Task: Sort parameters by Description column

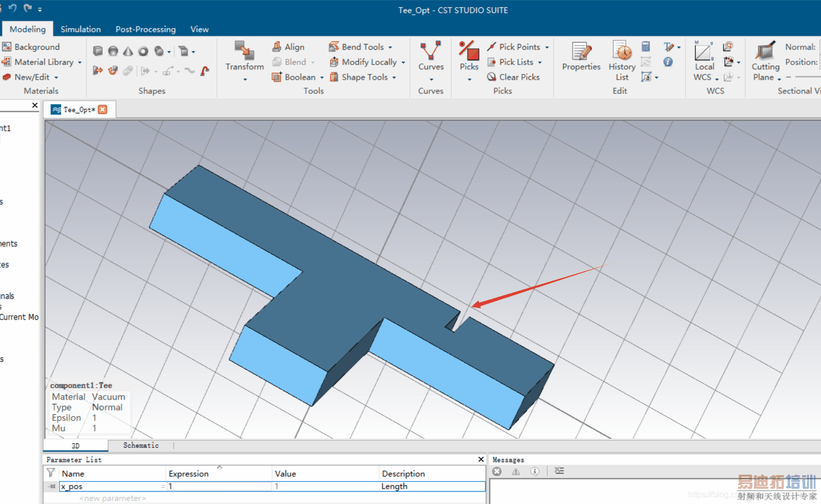Action: (x=432, y=473)
